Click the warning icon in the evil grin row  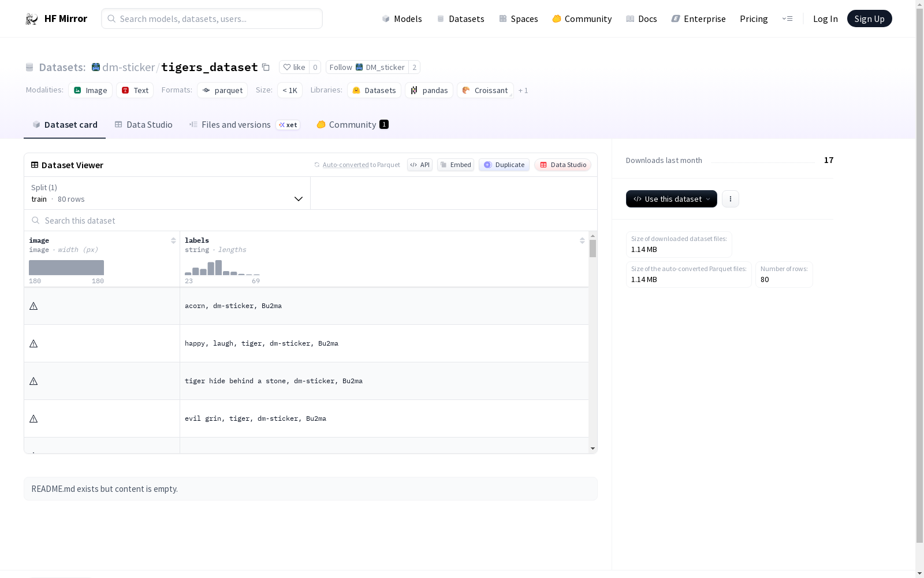[33, 418]
